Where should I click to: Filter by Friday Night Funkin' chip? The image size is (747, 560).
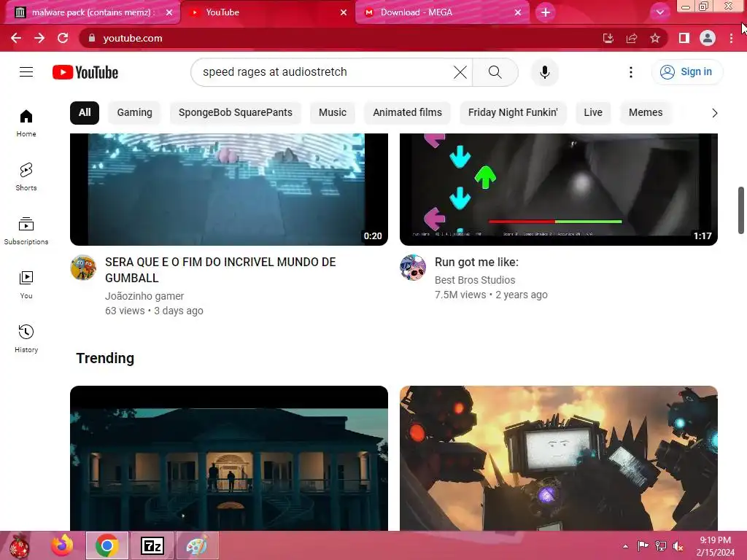tap(513, 113)
